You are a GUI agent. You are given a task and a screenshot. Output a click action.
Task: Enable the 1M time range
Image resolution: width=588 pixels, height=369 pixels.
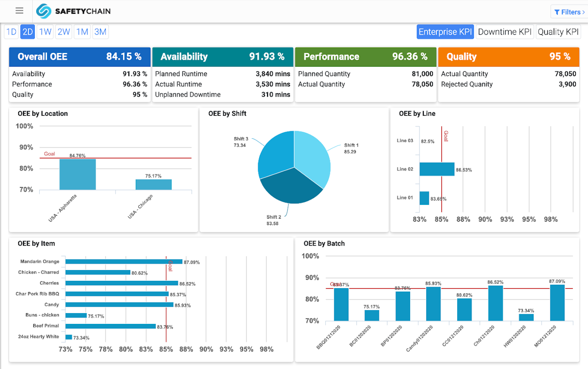(x=82, y=31)
